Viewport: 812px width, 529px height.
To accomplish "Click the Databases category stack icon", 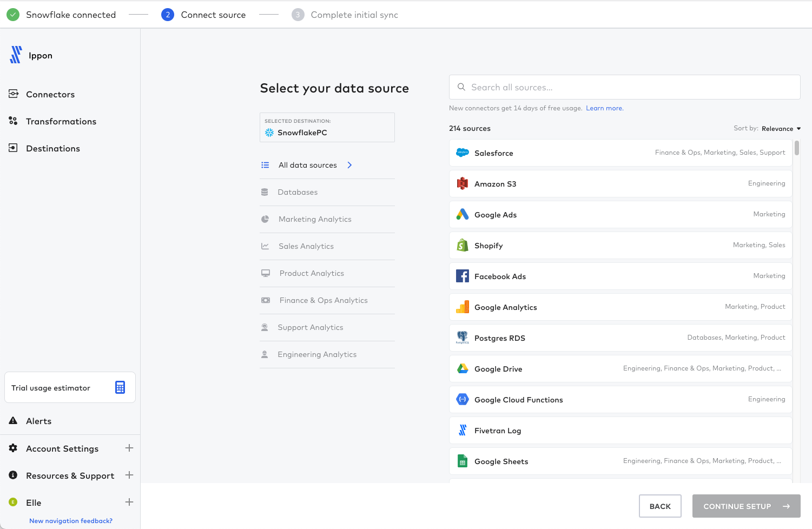I will coord(265,192).
